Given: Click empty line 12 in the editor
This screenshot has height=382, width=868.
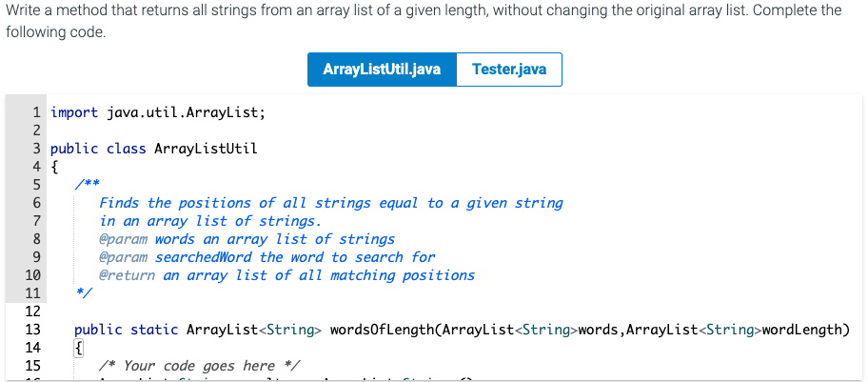Looking at the screenshot, I should (x=454, y=312).
